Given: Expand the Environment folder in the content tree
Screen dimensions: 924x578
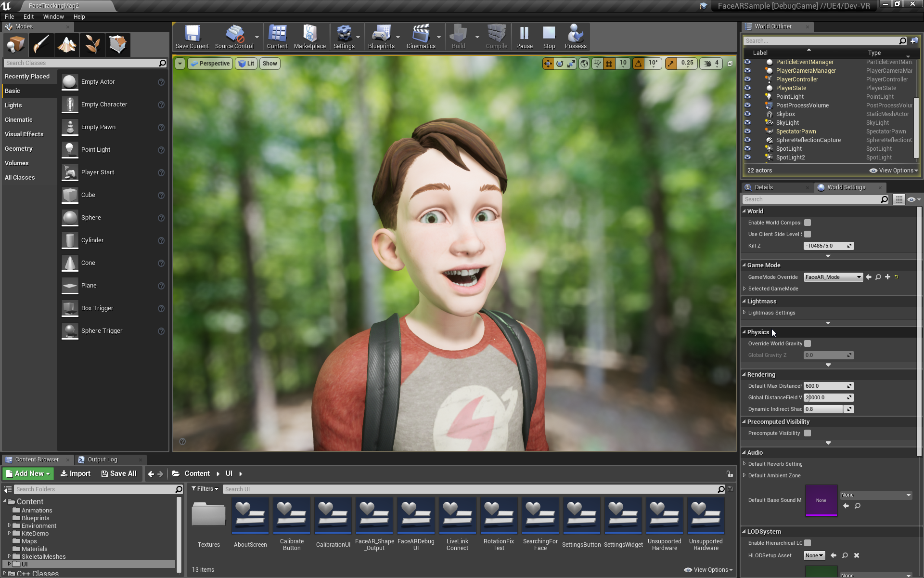Looking at the screenshot, I should [x=9, y=525].
